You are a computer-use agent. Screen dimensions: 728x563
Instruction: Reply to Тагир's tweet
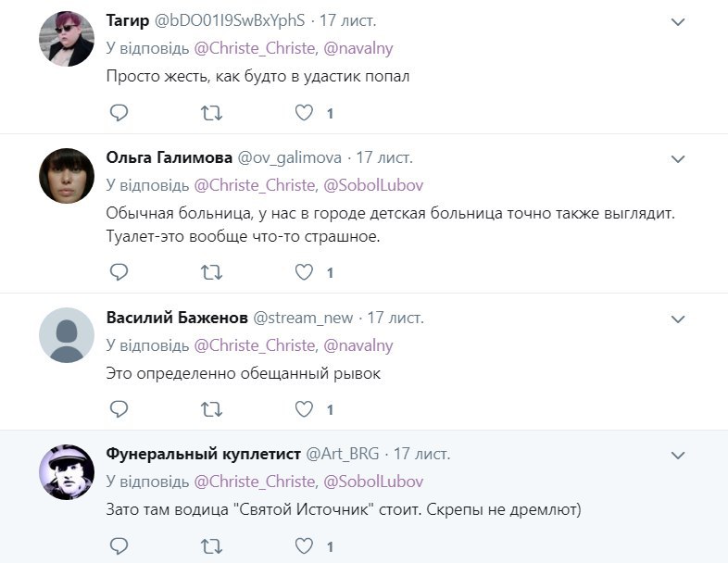point(119,113)
